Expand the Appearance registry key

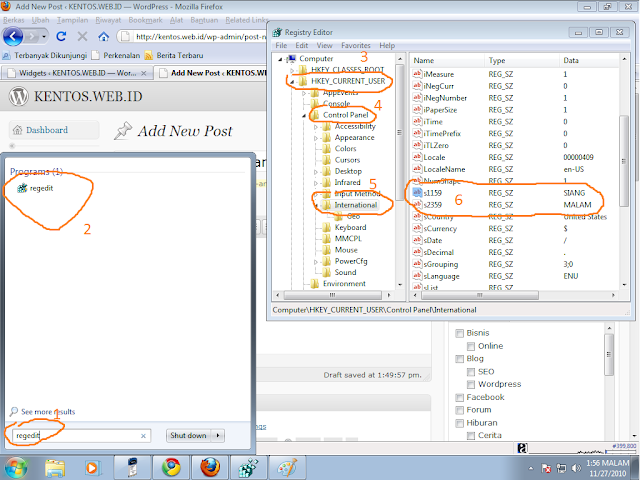click(316, 138)
